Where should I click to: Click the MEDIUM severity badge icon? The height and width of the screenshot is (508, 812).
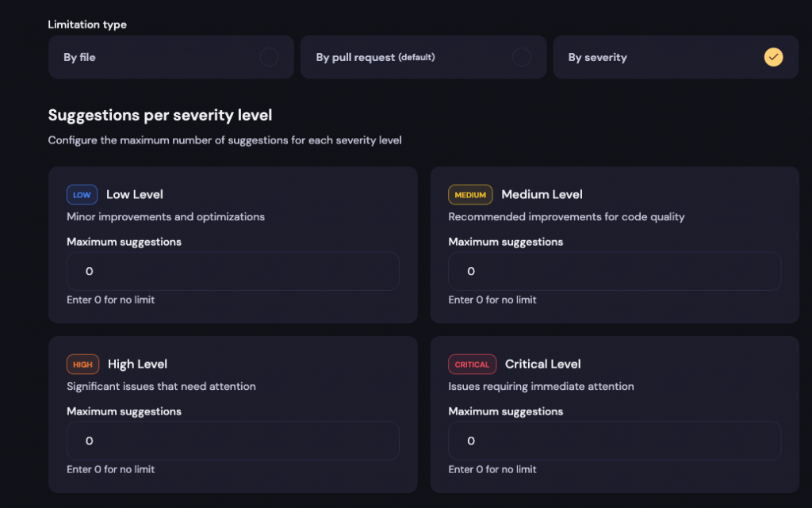[470, 194]
